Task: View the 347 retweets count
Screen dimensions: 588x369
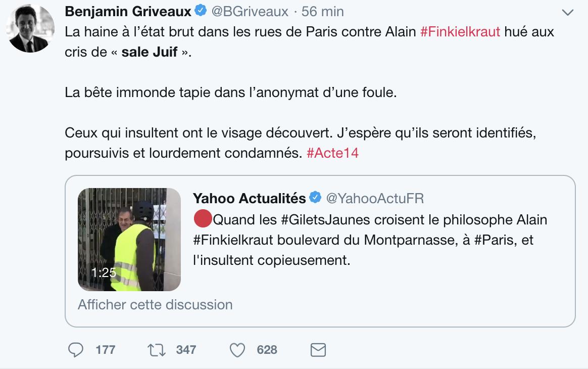Action: (186, 350)
